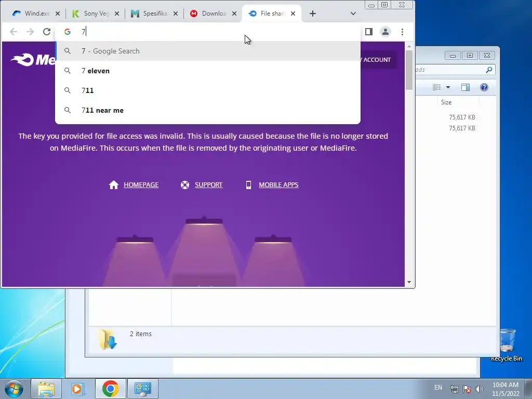Image resolution: width=532 pixels, height=399 pixels.
Task: Reload the current page
Action: (x=47, y=32)
